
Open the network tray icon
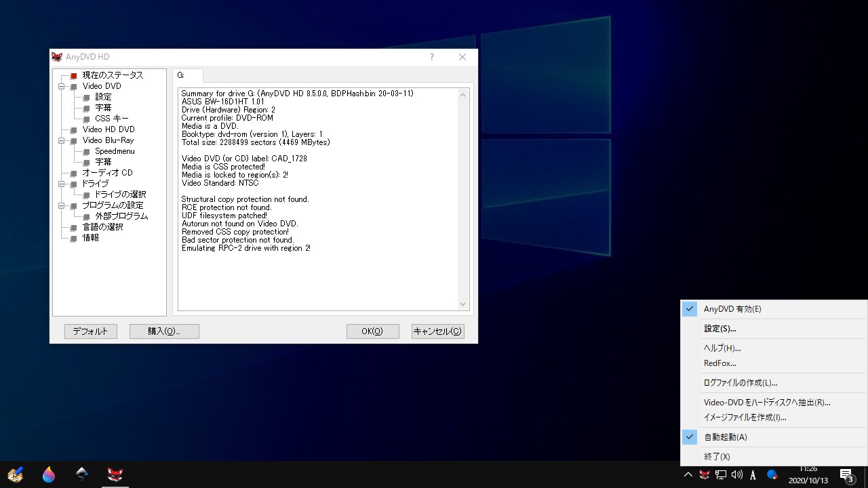point(721,475)
